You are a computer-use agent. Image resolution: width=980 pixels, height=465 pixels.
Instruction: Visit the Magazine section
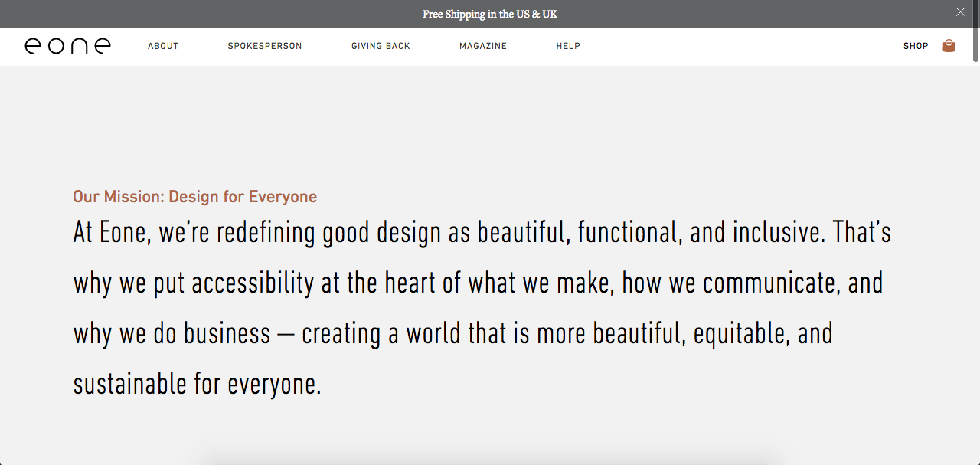pyautogui.click(x=483, y=46)
